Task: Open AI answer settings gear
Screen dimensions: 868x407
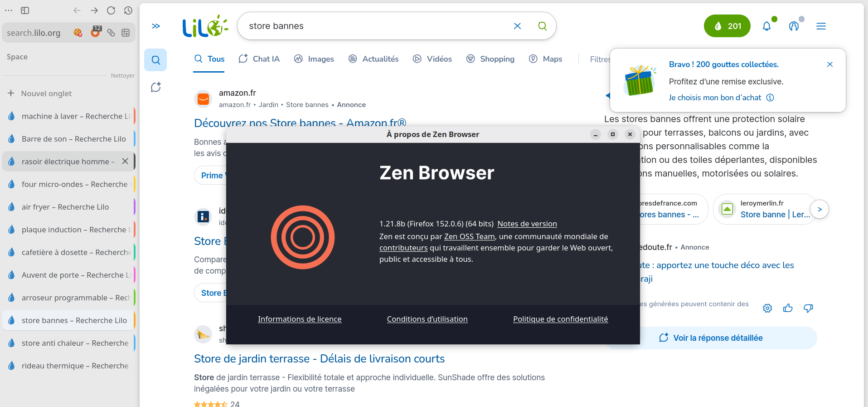Action: pyautogui.click(x=767, y=308)
